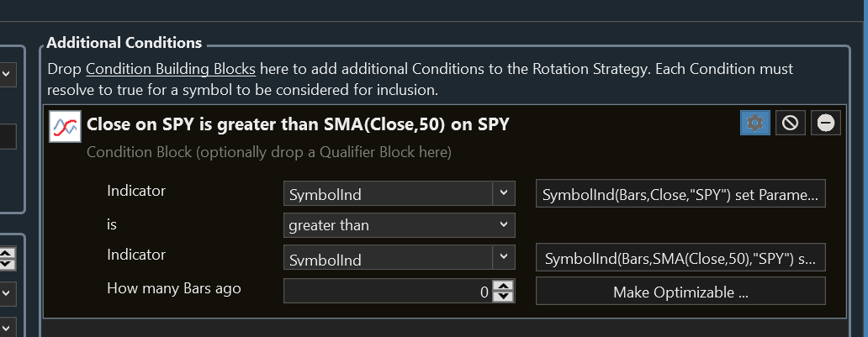Viewport: 868px width, 337px height.
Task: Expand the second SymbolInd indicator dropdown arrow
Action: coord(503,256)
